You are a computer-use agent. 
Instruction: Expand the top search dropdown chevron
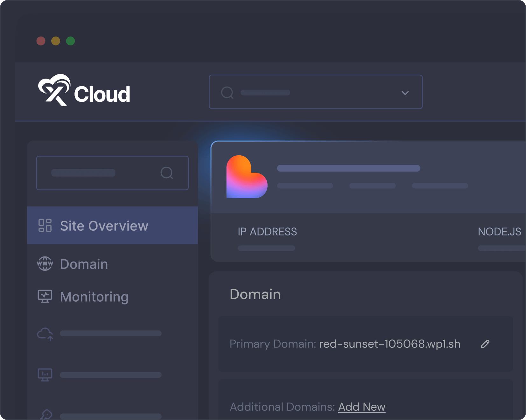point(405,93)
